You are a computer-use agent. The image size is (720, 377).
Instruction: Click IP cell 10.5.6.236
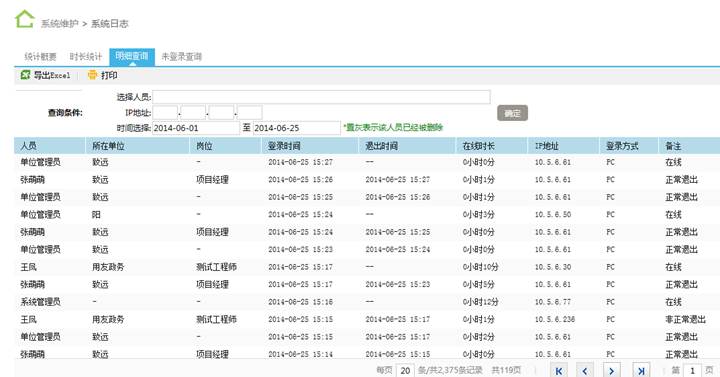pos(555,320)
